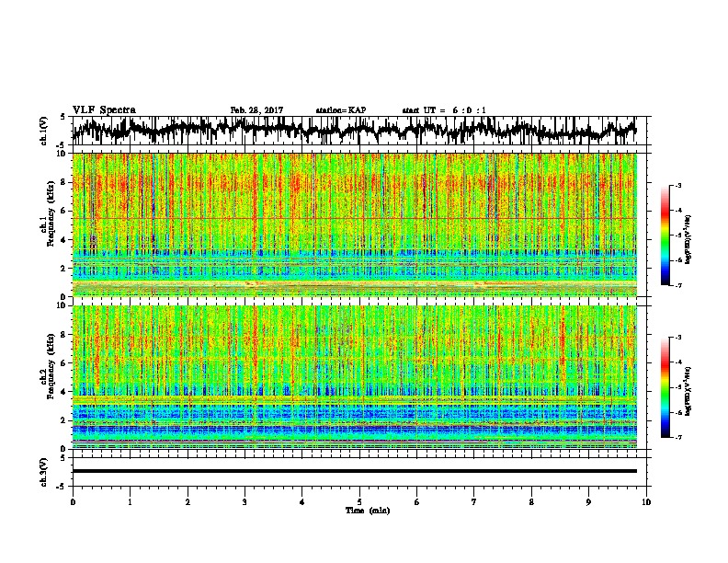Click the "-7" label on ch.2 color bar
728x563 pixels.
point(677,437)
